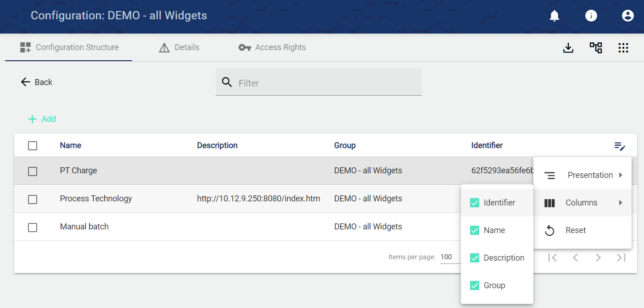Toggle the select-all header checkbox
644x308 pixels.
pyautogui.click(x=33, y=146)
